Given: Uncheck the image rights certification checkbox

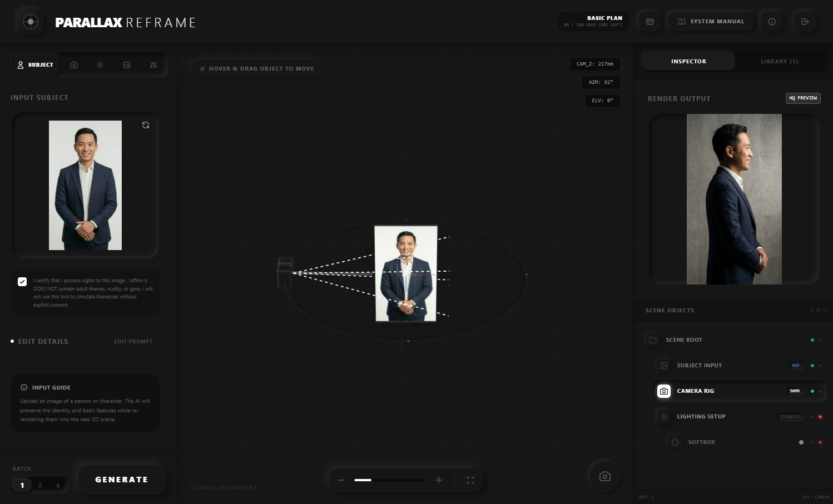Looking at the screenshot, I should coord(22,282).
